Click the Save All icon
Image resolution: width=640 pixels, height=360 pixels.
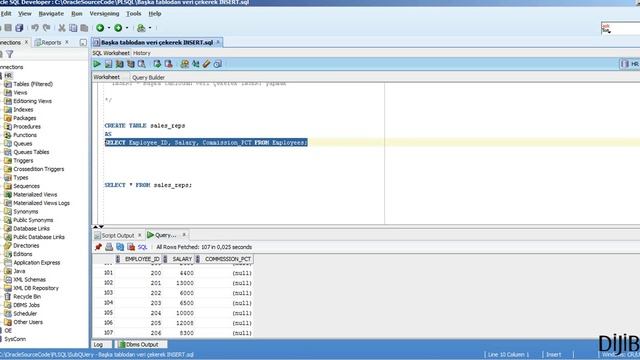(19, 28)
